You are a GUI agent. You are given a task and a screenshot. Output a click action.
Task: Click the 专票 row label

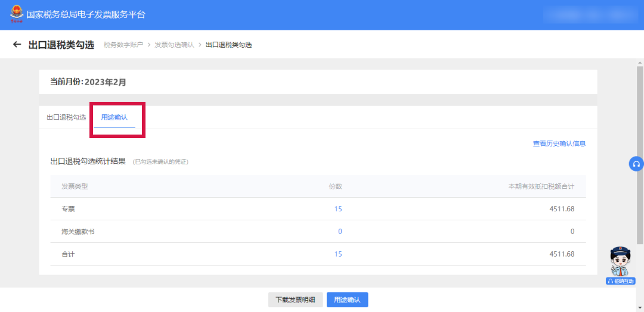pyautogui.click(x=68, y=208)
